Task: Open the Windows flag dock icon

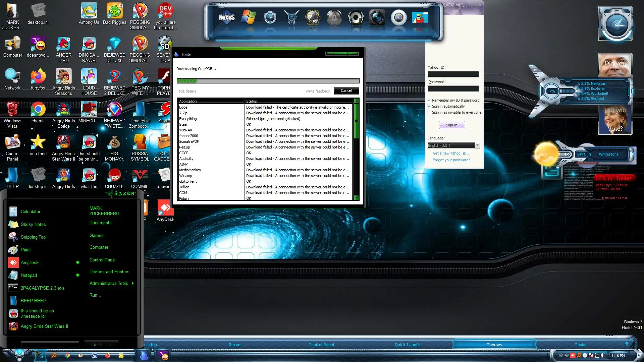Action: tap(248, 17)
